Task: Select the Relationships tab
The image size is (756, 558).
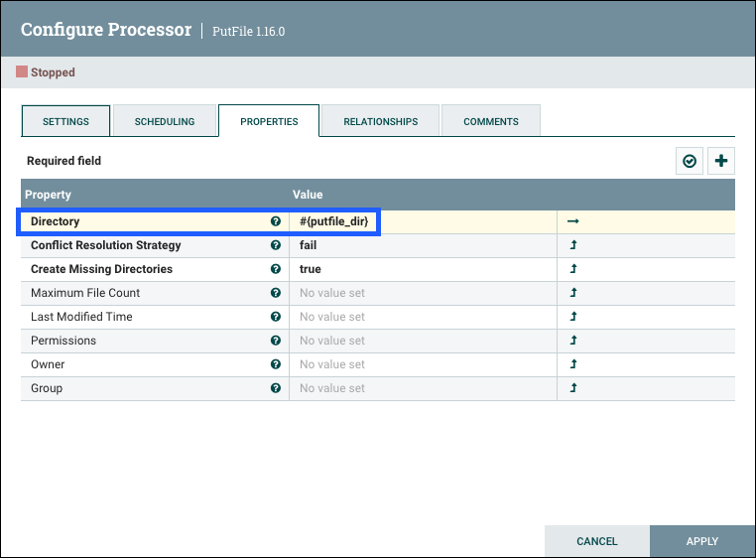Action: tap(380, 121)
